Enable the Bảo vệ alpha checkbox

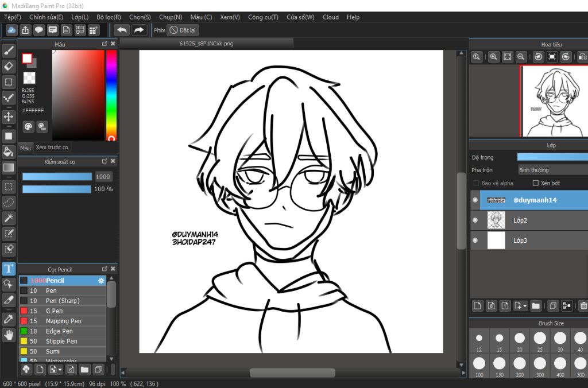[x=476, y=183]
